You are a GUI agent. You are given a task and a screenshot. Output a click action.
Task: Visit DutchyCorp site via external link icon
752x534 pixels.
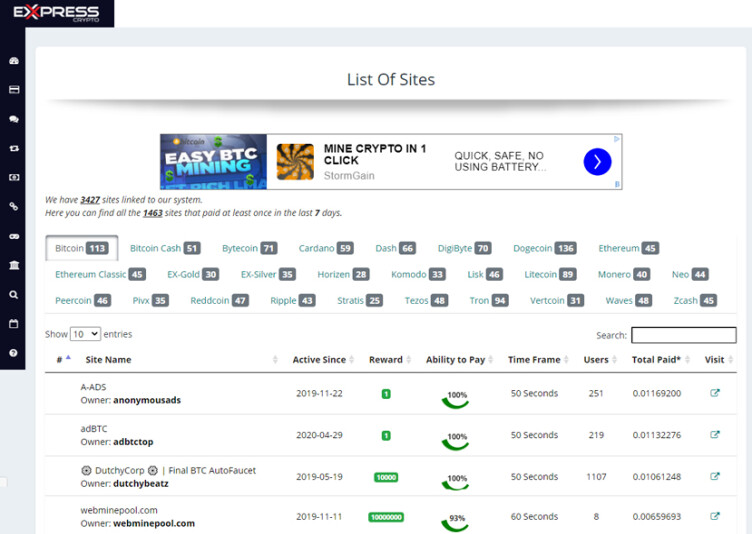pos(715,476)
